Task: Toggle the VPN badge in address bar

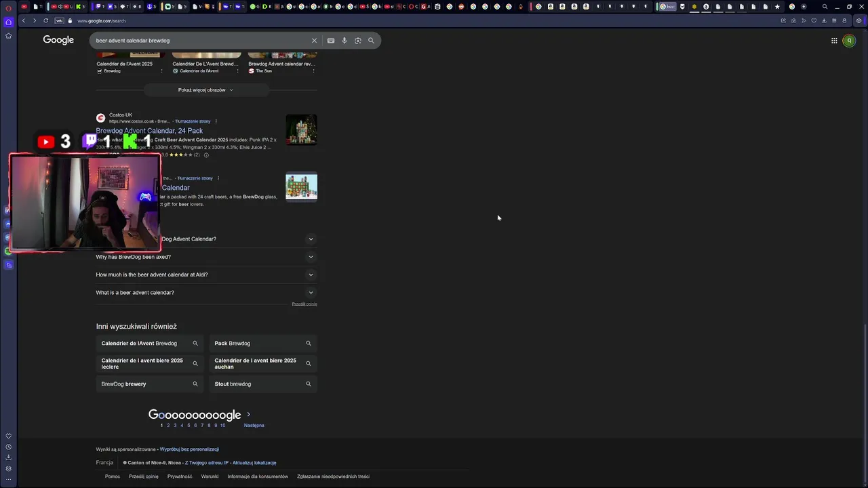Action: [x=59, y=21]
